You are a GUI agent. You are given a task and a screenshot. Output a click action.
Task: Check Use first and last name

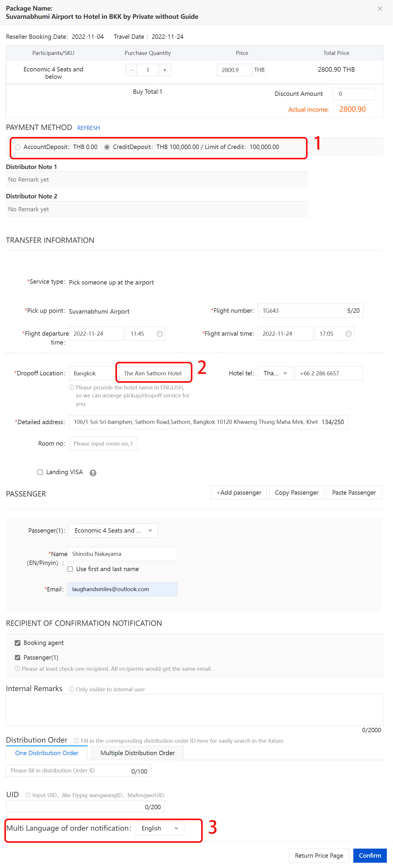70,569
